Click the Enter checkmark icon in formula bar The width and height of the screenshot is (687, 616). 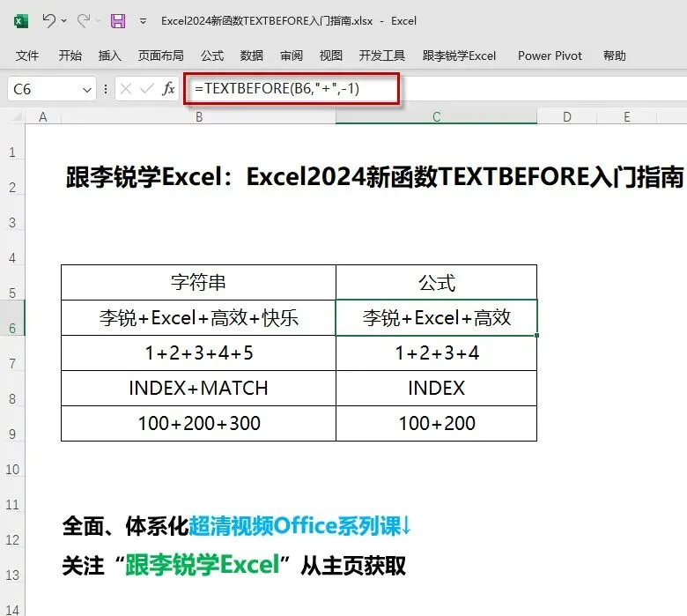pyautogui.click(x=147, y=89)
